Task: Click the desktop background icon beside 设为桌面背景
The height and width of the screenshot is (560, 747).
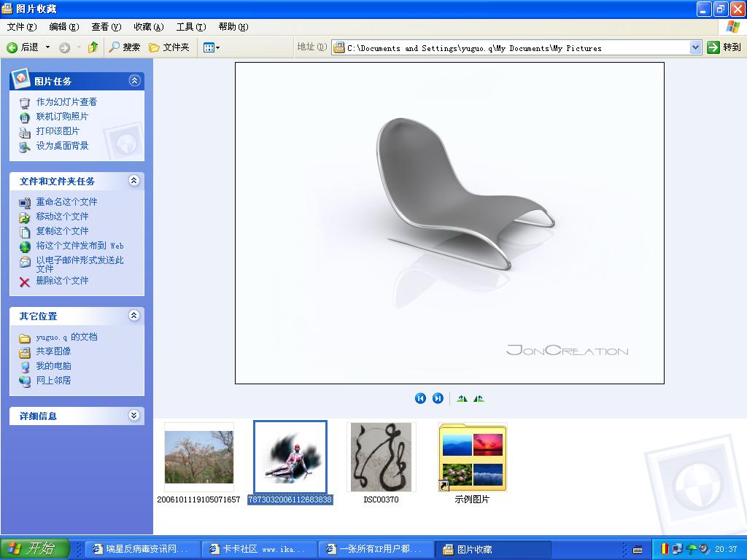Action: (x=25, y=147)
